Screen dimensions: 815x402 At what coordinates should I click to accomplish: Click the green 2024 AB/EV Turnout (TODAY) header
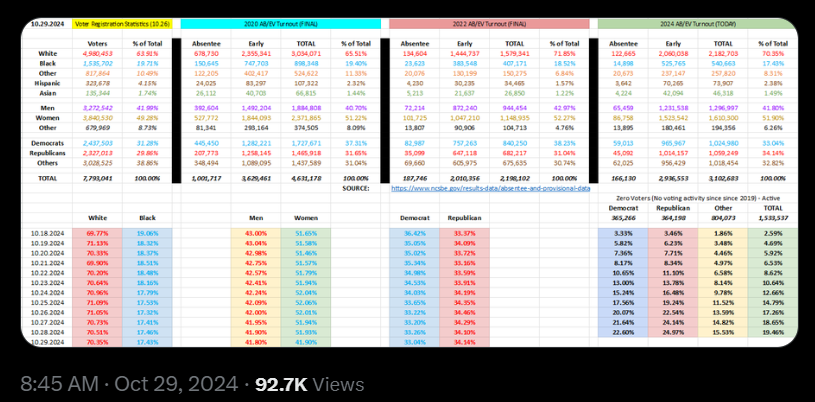[x=698, y=24]
